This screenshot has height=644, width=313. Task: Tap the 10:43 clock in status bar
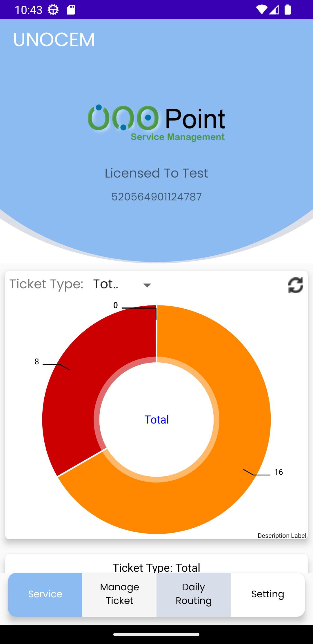click(x=28, y=10)
